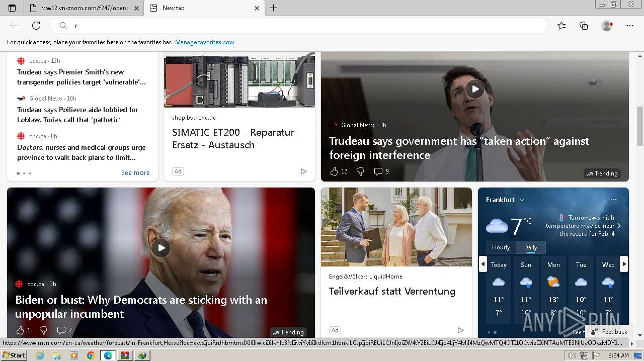The width and height of the screenshot is (644, 362).
Task: Click Trending badge on Trudeau story
Action: tap(602, 173)
